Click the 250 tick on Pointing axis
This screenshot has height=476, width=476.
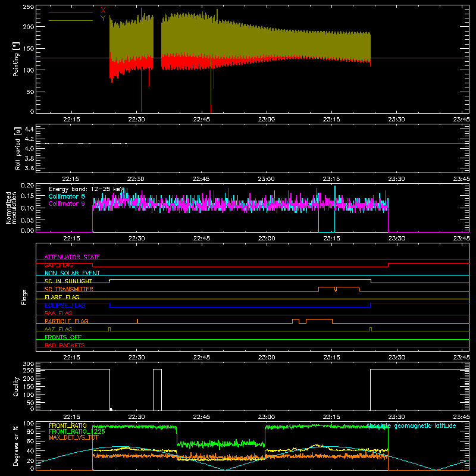[x=29, y=7]
